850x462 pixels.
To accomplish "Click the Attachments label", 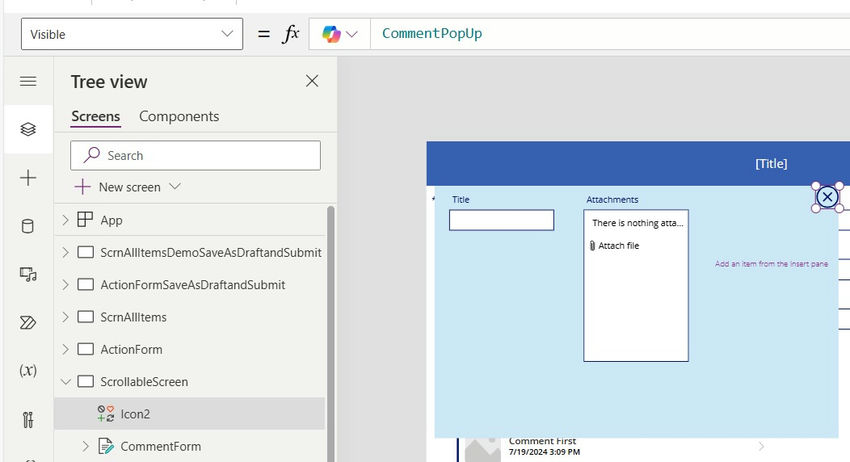I will click(612, 200).
